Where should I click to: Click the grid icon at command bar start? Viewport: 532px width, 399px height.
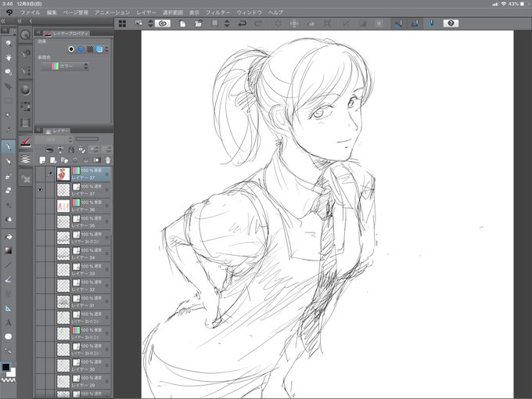pos(123,23)
